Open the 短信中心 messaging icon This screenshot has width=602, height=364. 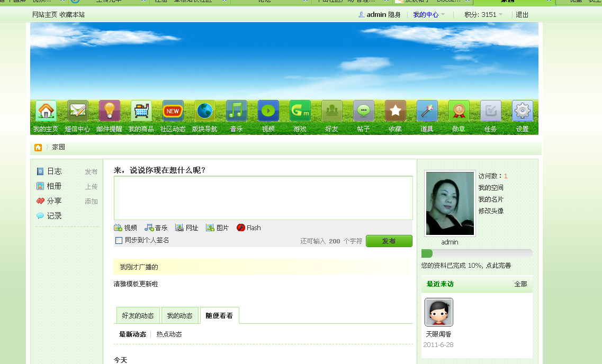(78, 111)
